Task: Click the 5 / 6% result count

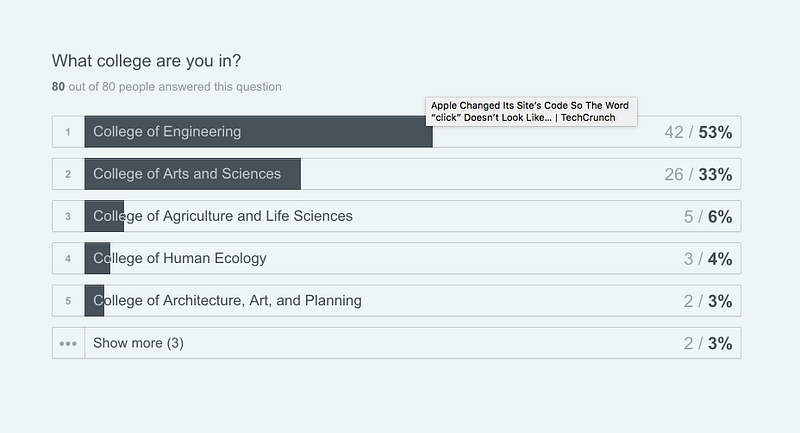Action: point(708,216)
